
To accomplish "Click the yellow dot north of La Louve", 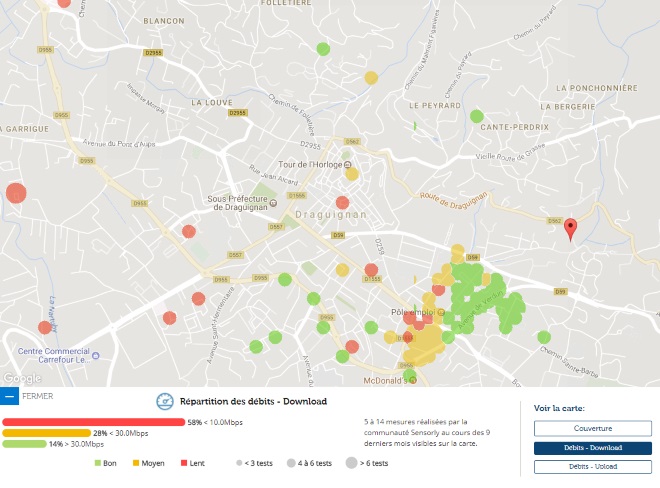I will pos(371,77).
